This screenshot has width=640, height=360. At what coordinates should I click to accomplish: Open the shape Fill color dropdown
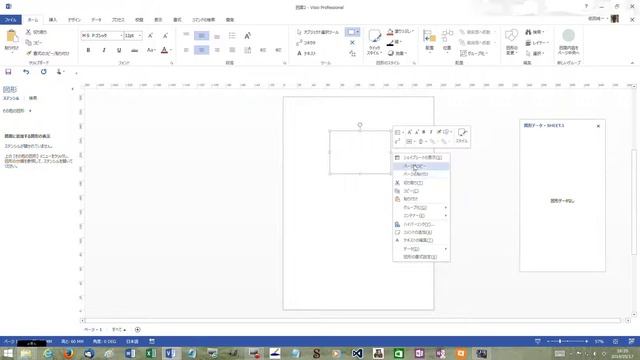pyautogui.click(x=400, y=31)
